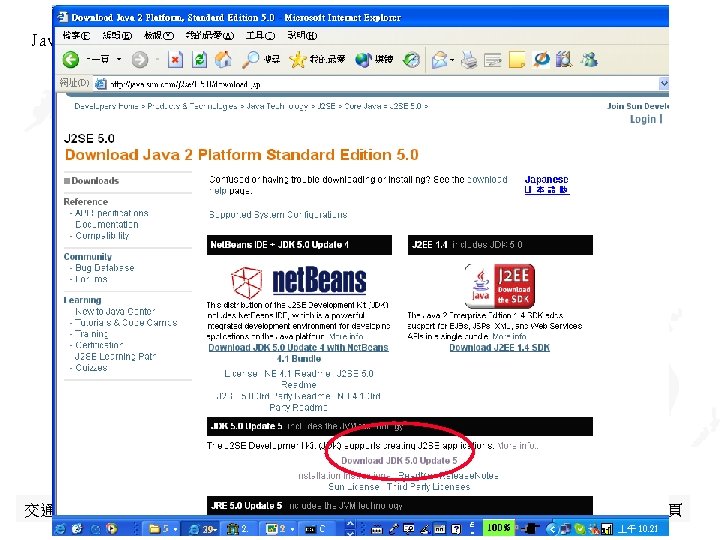720x540 pixels.
Task: Click the page icon beside address URL
Action: [101, 84]
